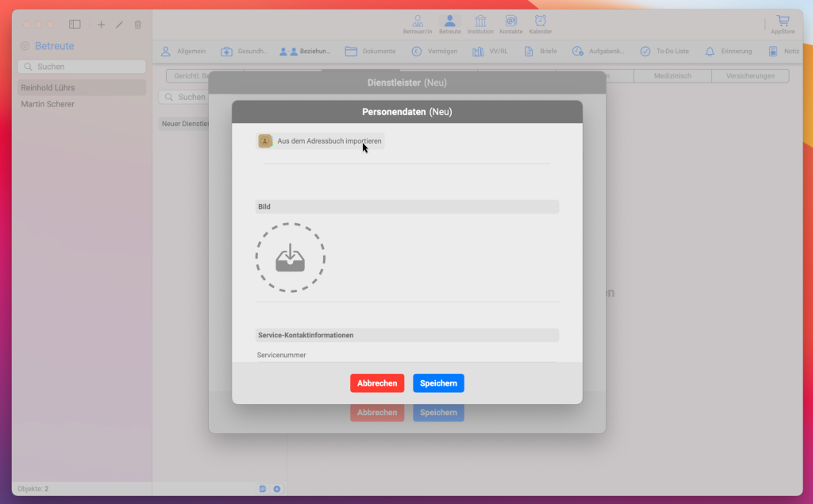Switch to the VV/RL tab
The height and width of the screenshot is (504, 813).
tap(490, 52)
